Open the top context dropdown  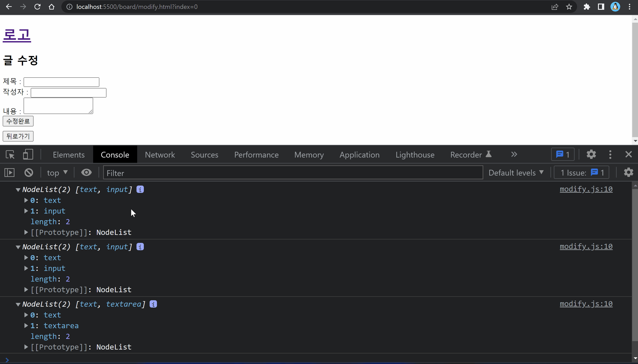[57, 172]
